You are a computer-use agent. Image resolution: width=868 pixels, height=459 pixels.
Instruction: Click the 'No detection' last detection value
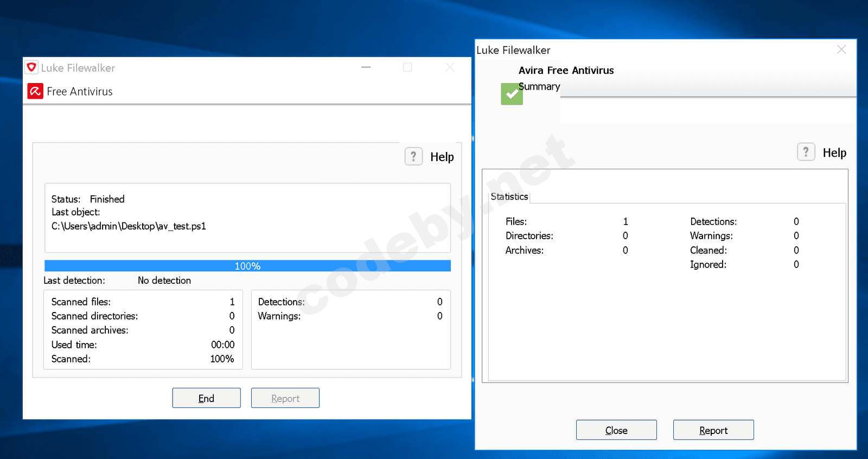164,280
